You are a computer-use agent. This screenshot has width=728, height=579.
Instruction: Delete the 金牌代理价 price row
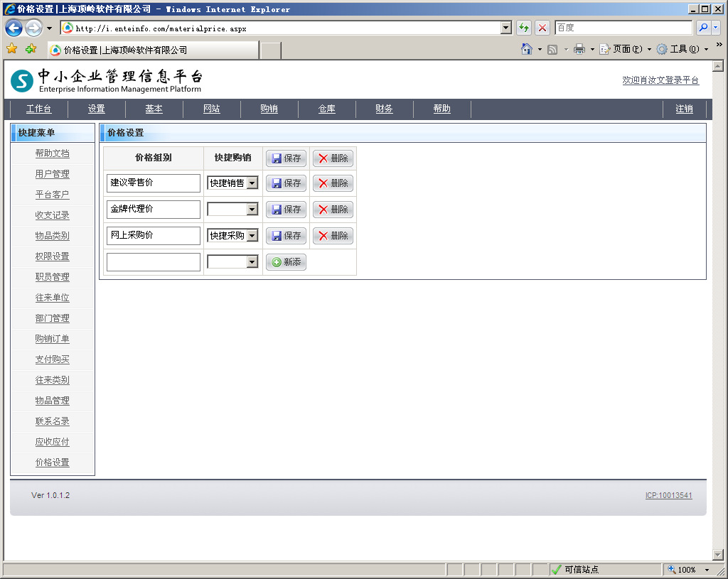(x=333, y=210)
